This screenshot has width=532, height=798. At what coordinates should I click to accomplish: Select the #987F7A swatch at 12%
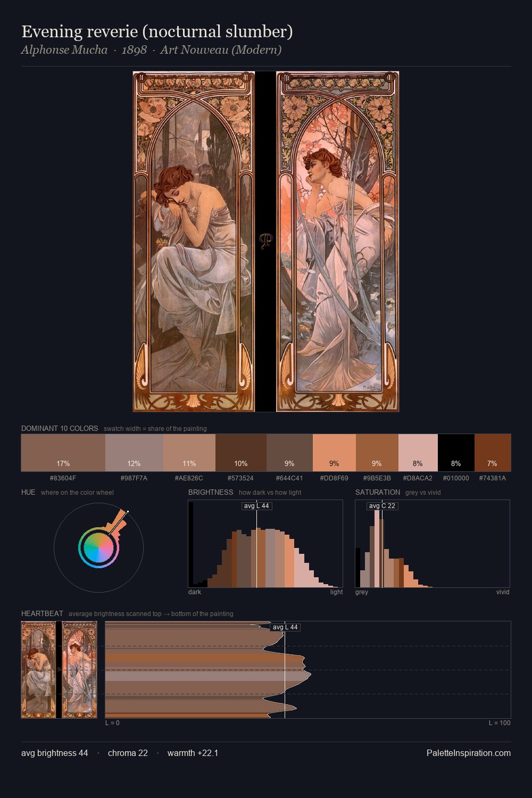coord(134,453)
